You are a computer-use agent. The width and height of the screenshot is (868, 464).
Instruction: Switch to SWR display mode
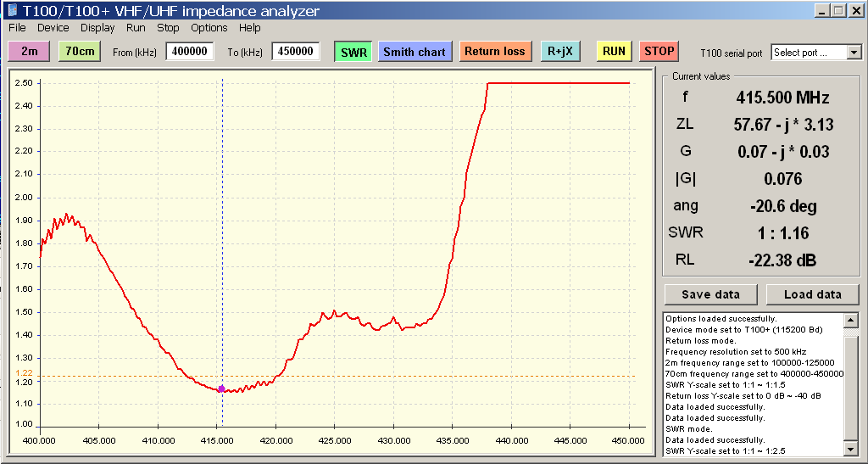(x=353, y=52)
